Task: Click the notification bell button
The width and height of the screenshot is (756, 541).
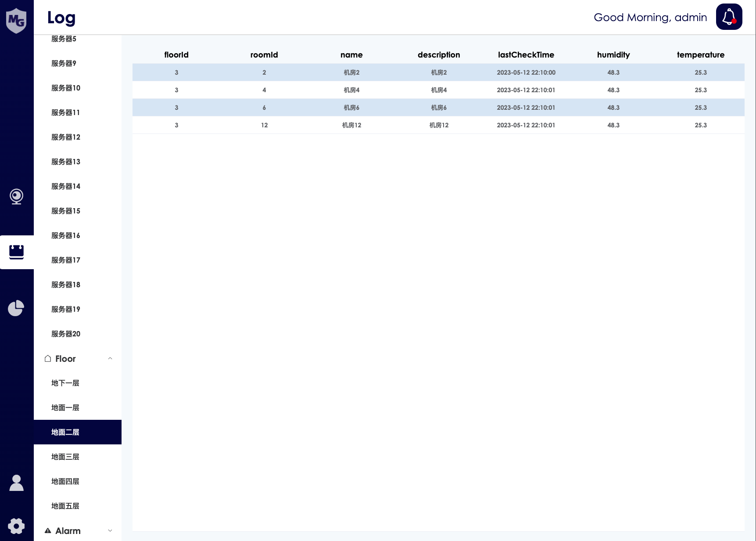Action: point(729,17)
